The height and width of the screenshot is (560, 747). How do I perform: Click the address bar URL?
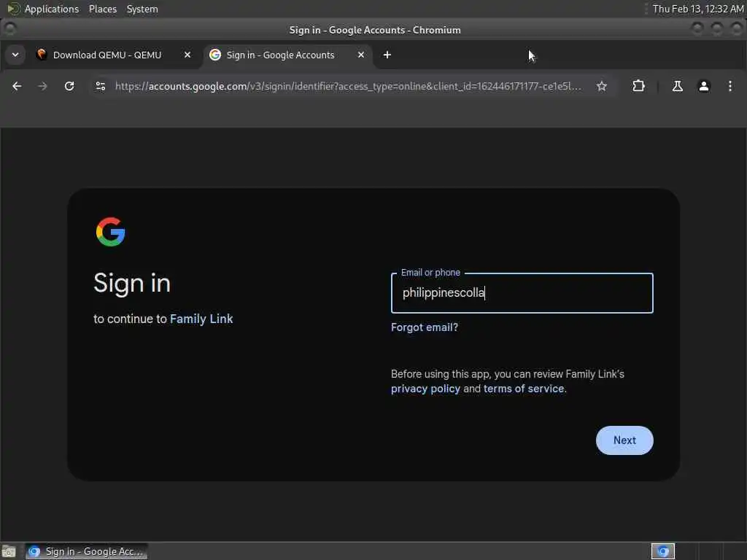click(348, 86)
